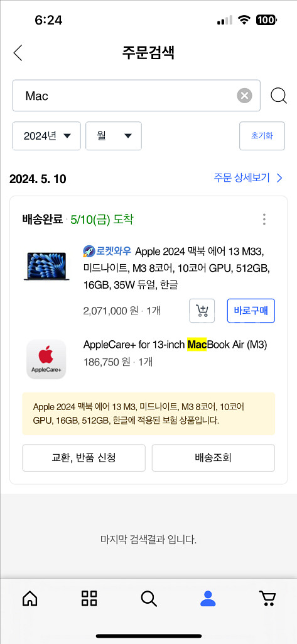The height and width of the screenshot is (644, 297).
Task: Open the three-dot order options menu
Action: pos(264,219)
